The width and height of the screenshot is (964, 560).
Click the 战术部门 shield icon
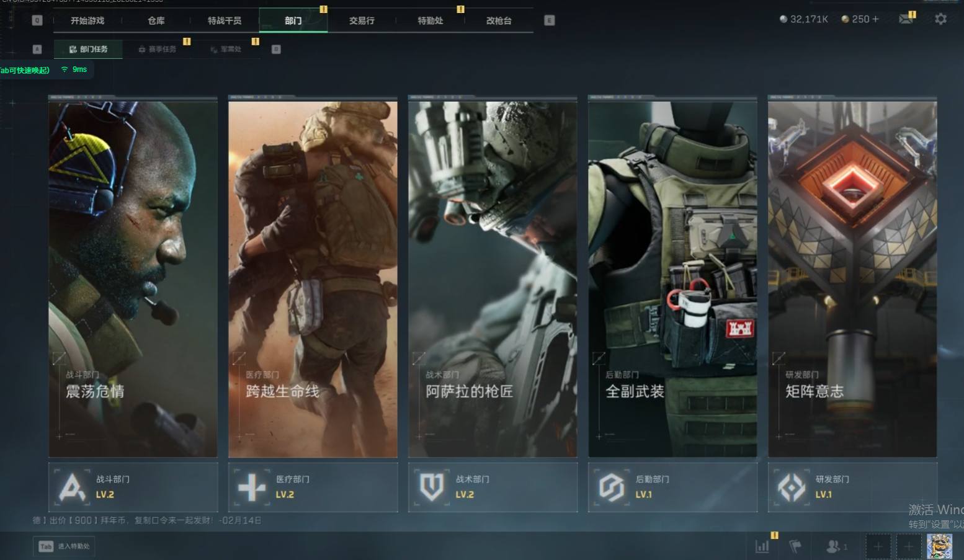click(x=432, y=487)
